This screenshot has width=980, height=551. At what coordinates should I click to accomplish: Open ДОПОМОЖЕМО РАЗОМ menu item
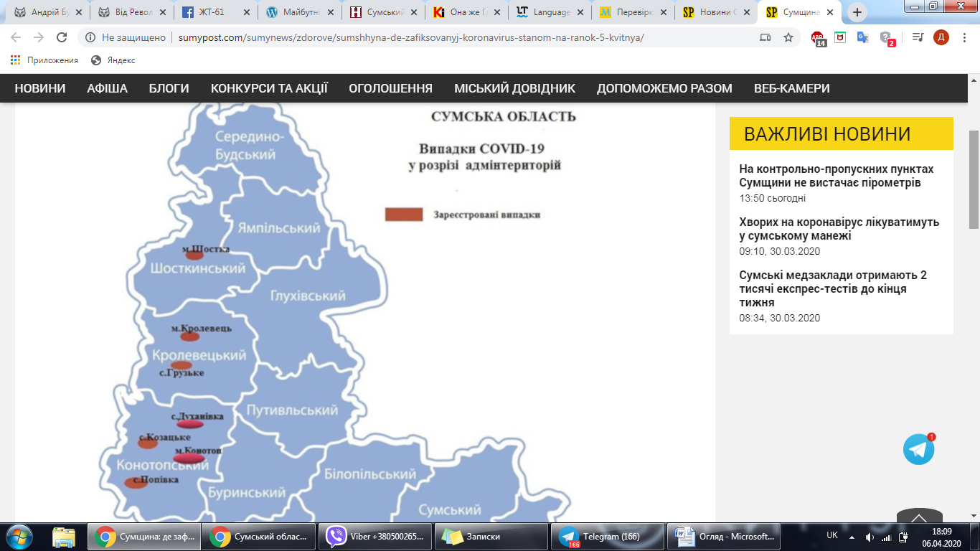[664, 88]
